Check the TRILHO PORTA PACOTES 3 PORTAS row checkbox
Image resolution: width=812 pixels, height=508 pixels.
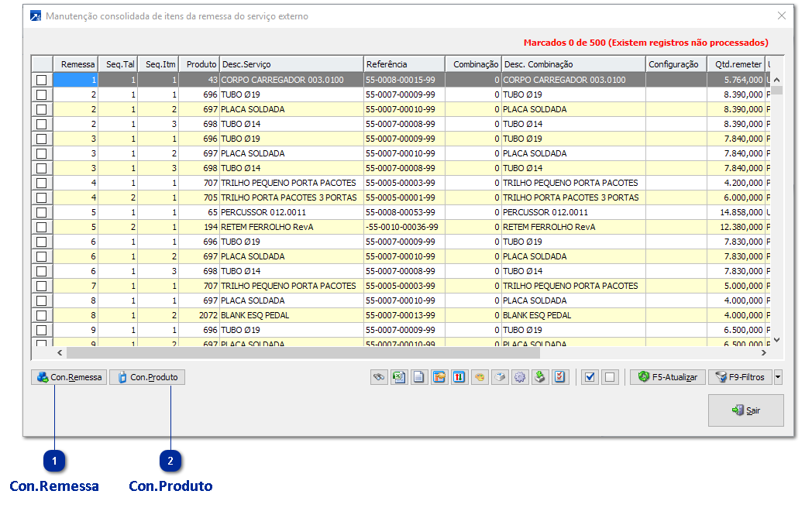(x=41, y=197)
